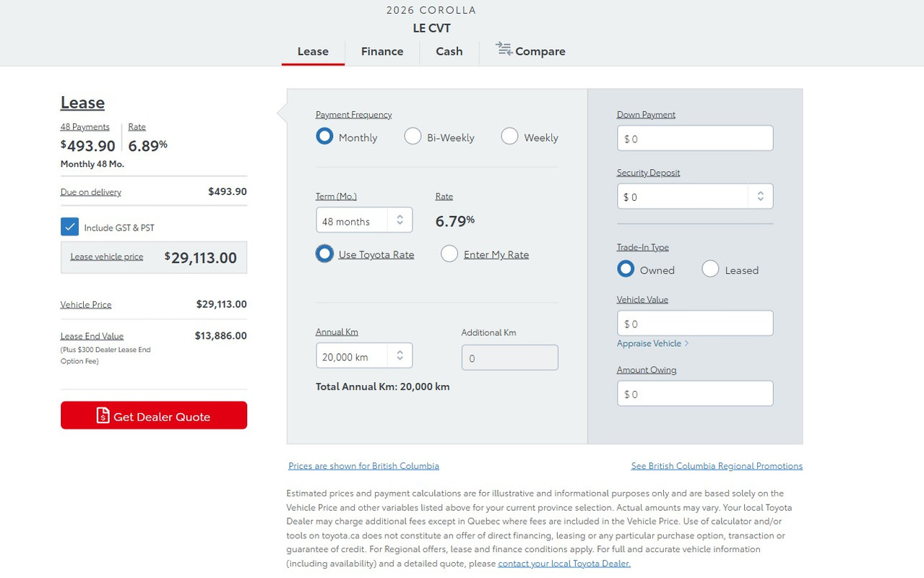Click the Rate label beside 6.89%
This screenshot has width=924, height=578.
[x=137, y=126]
